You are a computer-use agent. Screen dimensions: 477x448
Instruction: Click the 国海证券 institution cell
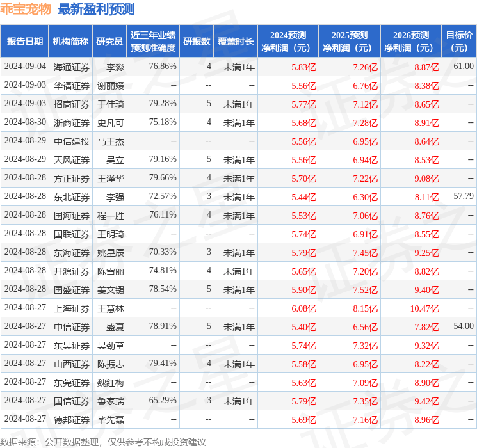point(72,215)
